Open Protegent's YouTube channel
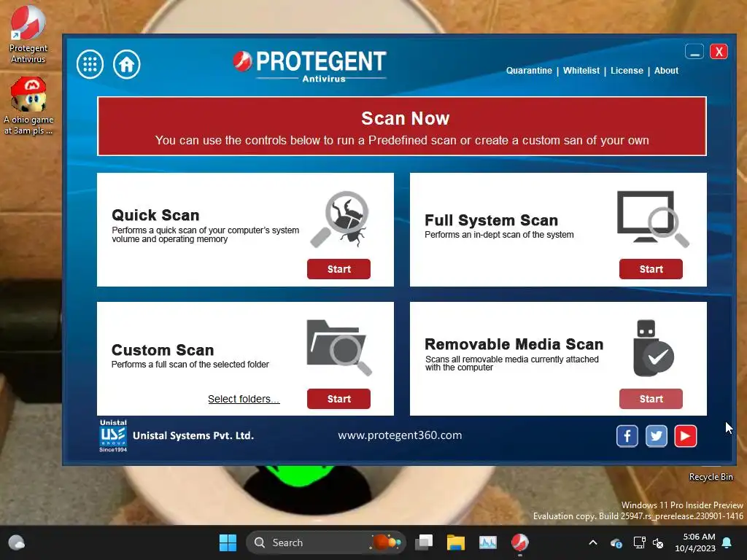The image size is (747, 560). 686,436
